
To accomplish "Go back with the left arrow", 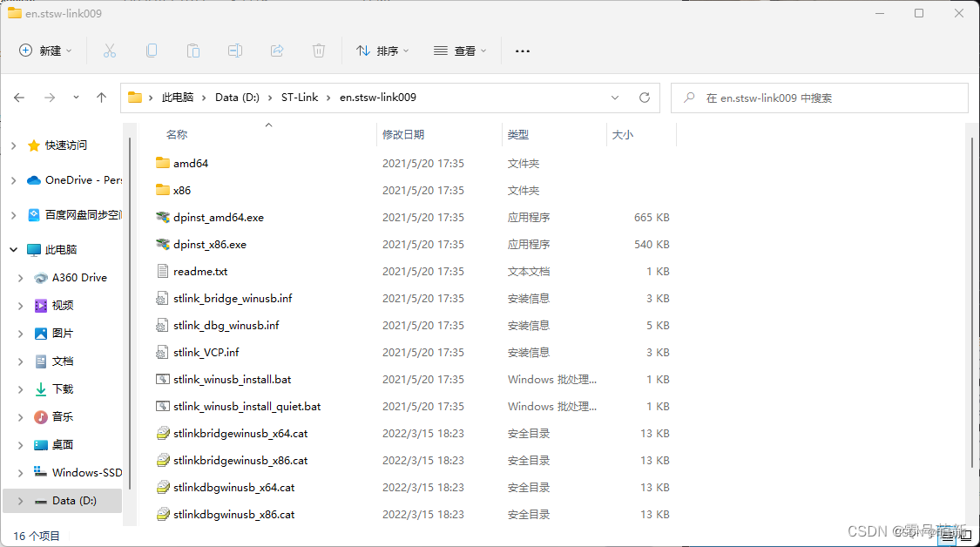I will click(x=19, y=98).
